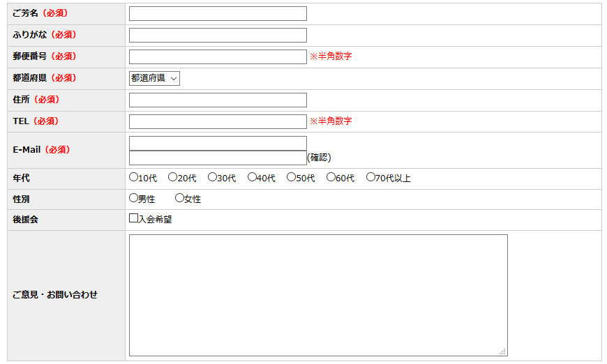Click the ふりがな input field
607x364 pixels.
coord(218,36)
